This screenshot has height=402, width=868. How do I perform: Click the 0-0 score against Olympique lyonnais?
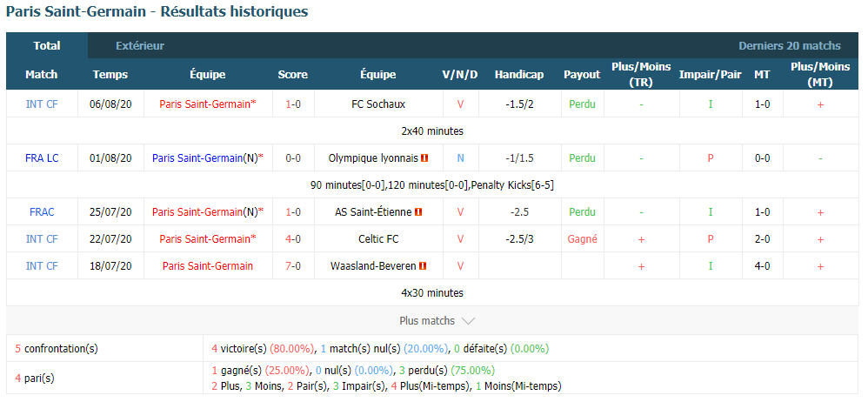point(293,158)
